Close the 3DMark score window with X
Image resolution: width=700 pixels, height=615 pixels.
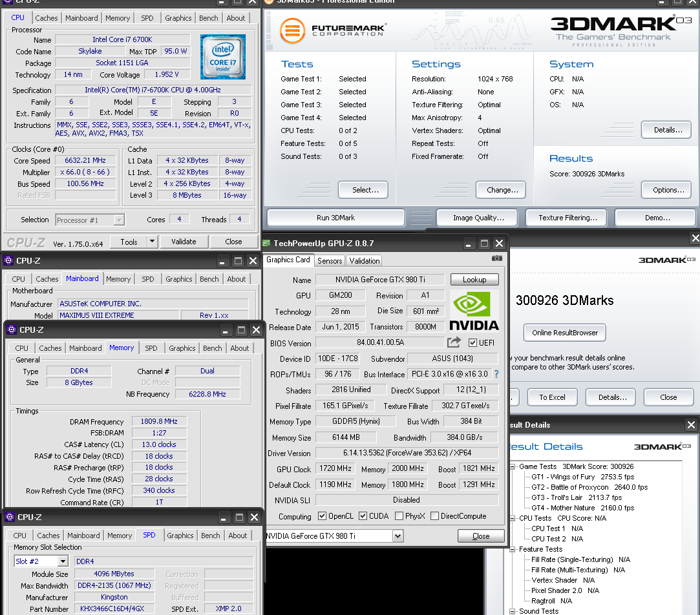point(695,238)
